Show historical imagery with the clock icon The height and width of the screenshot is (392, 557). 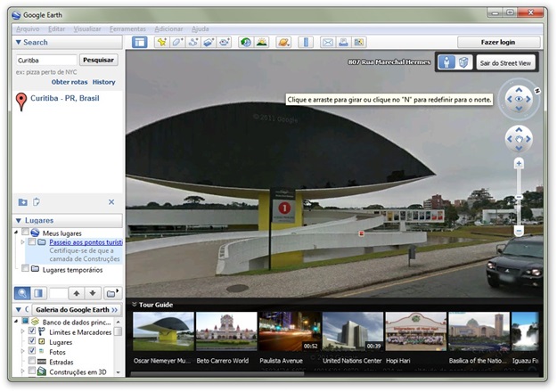tap(245, 42)
